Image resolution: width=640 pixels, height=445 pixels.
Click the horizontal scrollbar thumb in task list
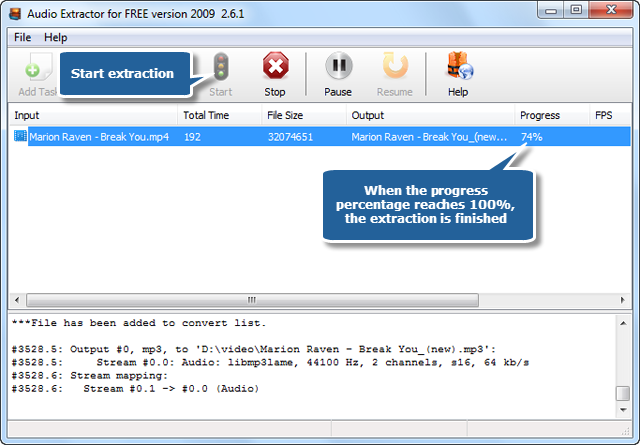click(252, 300)
